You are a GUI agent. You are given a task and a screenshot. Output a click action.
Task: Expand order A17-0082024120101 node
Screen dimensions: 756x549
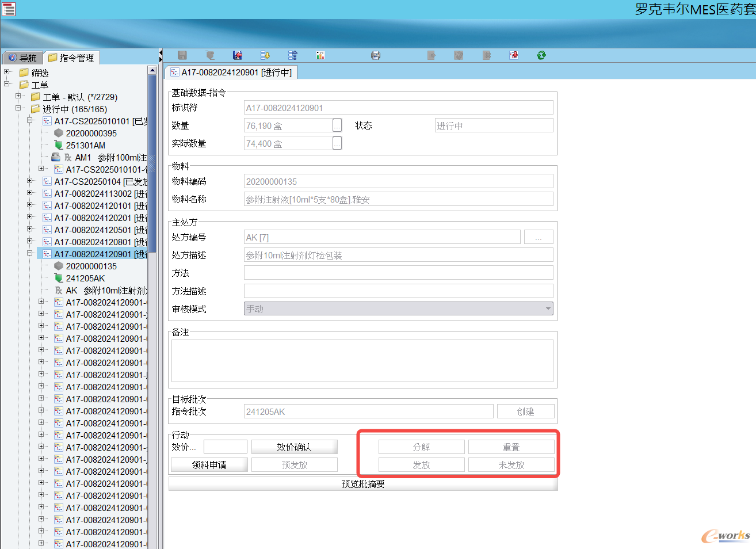point(30,205)
